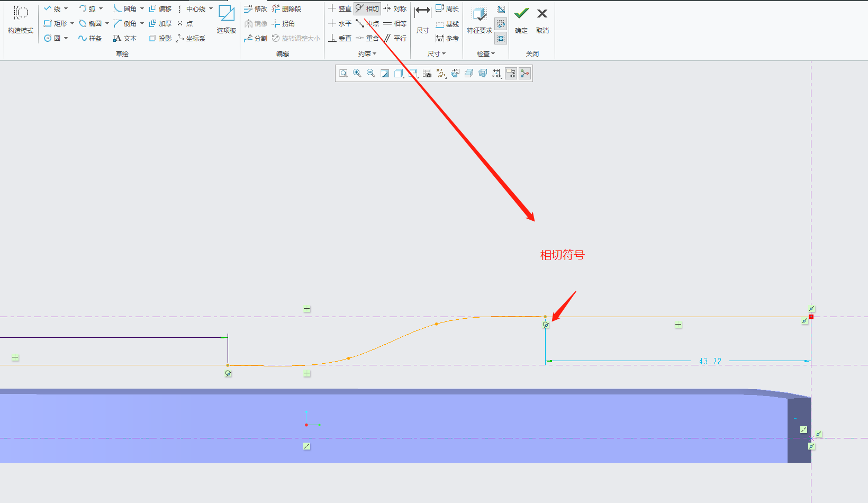Select the 弧 arc tool
Screen dimensions: 868x503
[87, 9]
